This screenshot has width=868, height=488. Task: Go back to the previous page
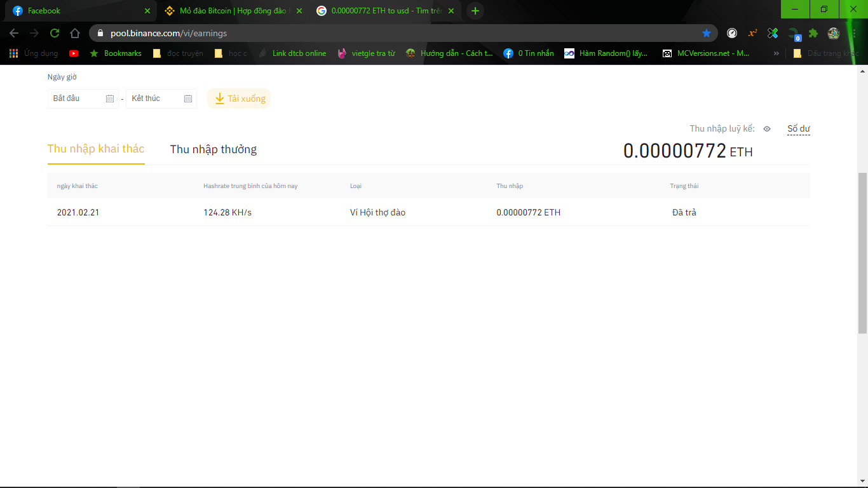[14, 33]
